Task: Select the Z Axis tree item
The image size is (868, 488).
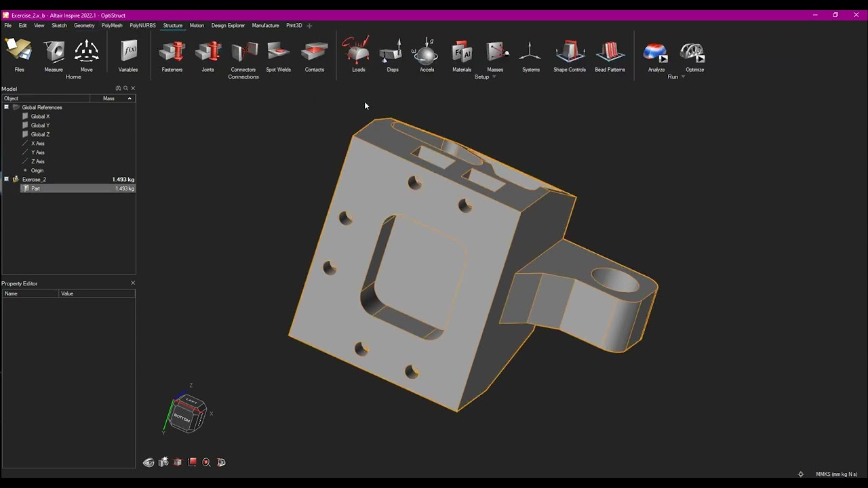Action: click(37, 161)
